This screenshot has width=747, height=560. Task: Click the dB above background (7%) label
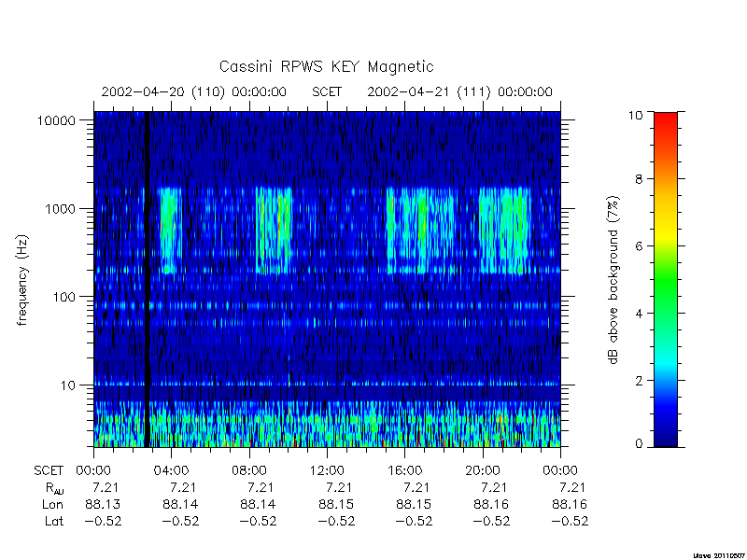tap(613, 280)
